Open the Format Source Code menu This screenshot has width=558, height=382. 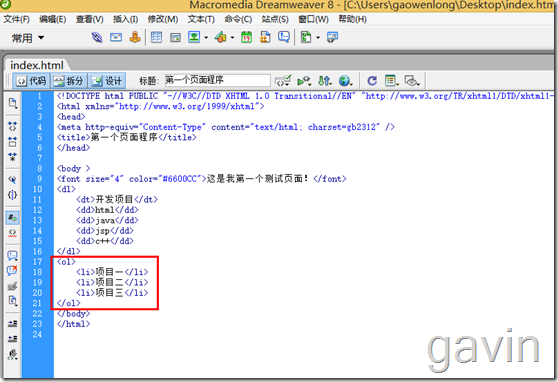(x=12, y=354)
